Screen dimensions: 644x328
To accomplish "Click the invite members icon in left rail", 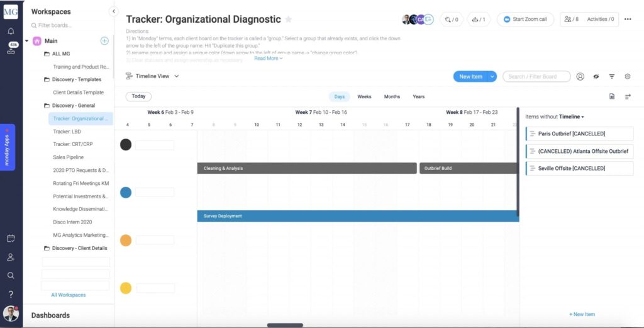I will click(11, 257).
